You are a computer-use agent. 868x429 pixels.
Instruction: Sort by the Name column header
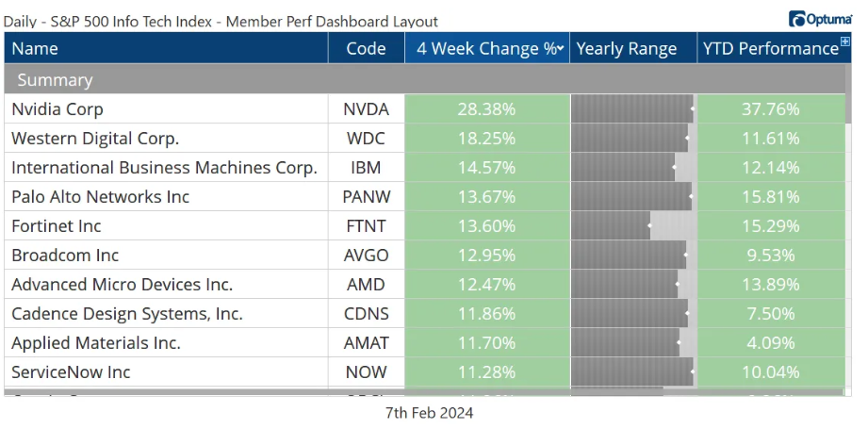35,49
